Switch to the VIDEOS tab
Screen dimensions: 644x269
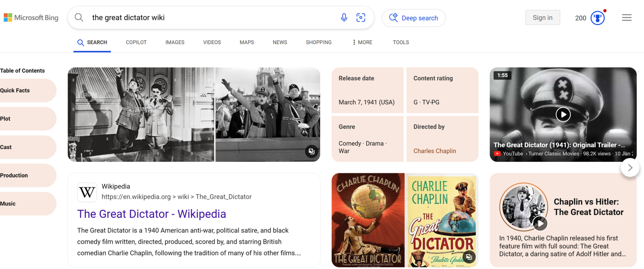[x=212, y=42]
